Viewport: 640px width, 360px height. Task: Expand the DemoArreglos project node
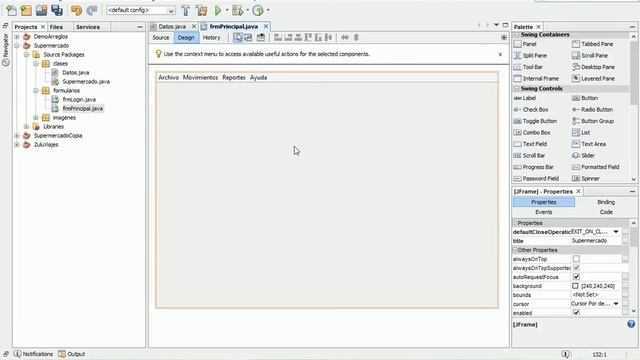pyautogui.click(x=17, y=36)
